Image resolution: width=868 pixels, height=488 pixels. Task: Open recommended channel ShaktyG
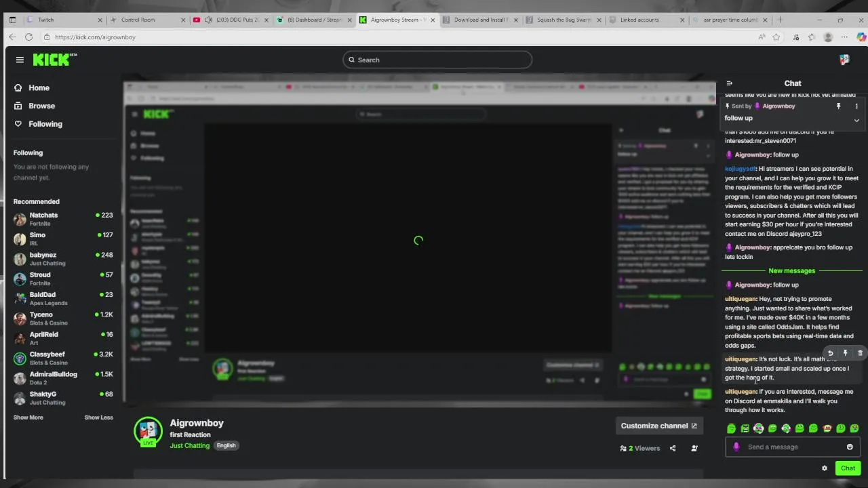coord(63,398)
